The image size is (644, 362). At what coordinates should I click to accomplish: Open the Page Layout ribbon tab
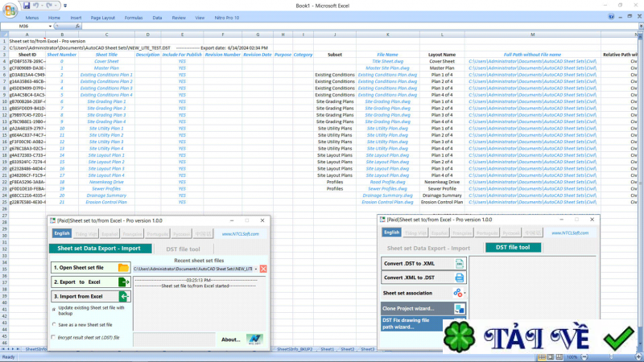pos(102,17)
